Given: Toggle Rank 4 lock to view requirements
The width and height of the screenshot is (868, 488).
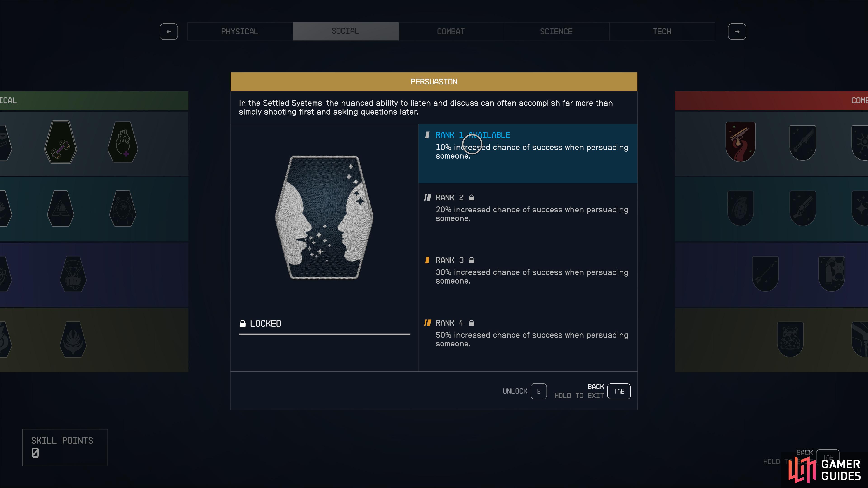Looking at the screenshot, I should pos(471,322).
